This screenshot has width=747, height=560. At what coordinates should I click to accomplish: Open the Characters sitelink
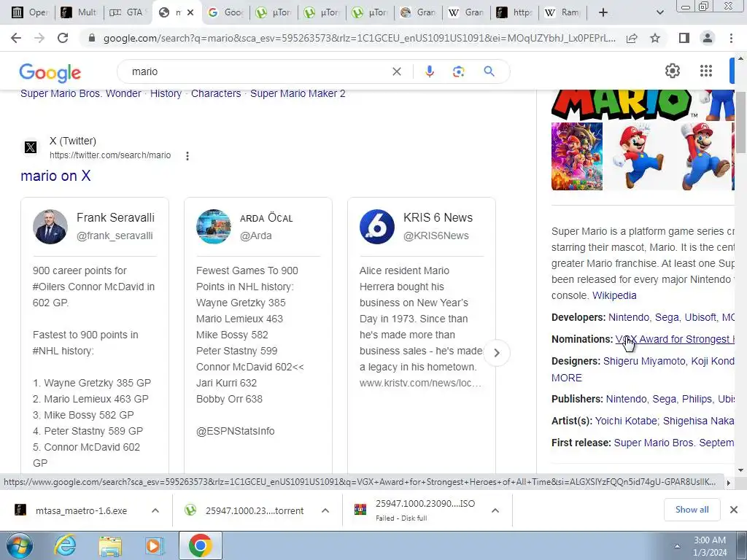[x=216, y=93]
